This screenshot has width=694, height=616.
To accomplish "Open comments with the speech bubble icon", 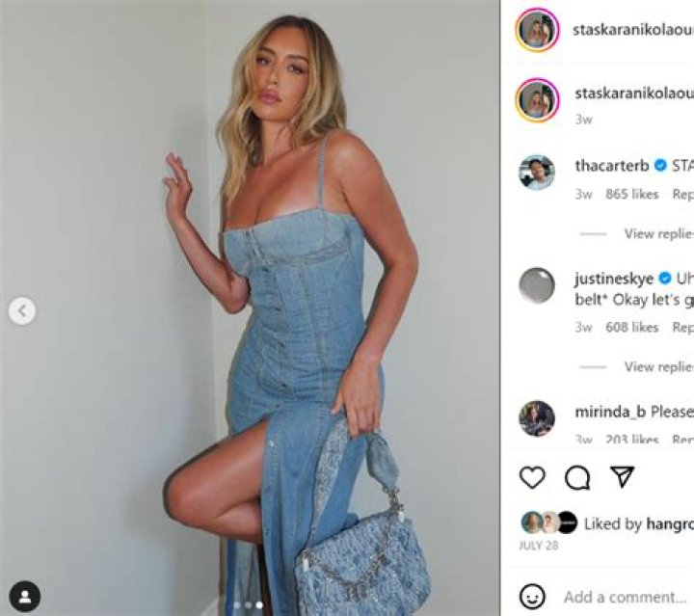I will (577, 477).
